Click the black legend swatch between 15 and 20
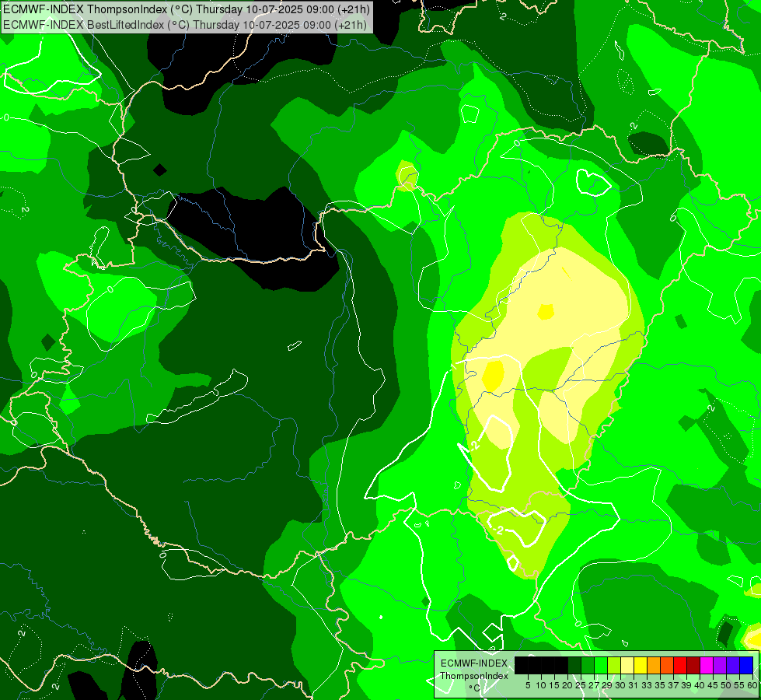Viewport: 761px width, 700px height. coord(561,666)
